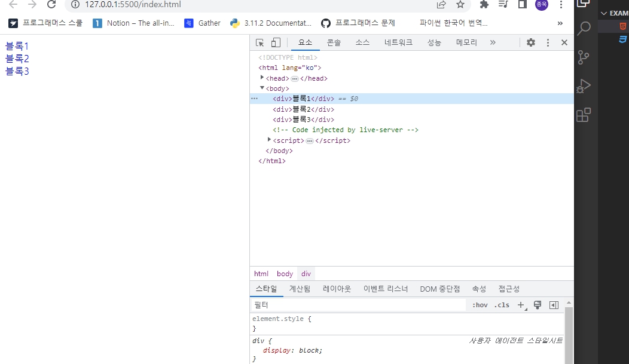Expand the head element node
The width and height of the screenshot is (629, 364).
(x=262, y=78)
